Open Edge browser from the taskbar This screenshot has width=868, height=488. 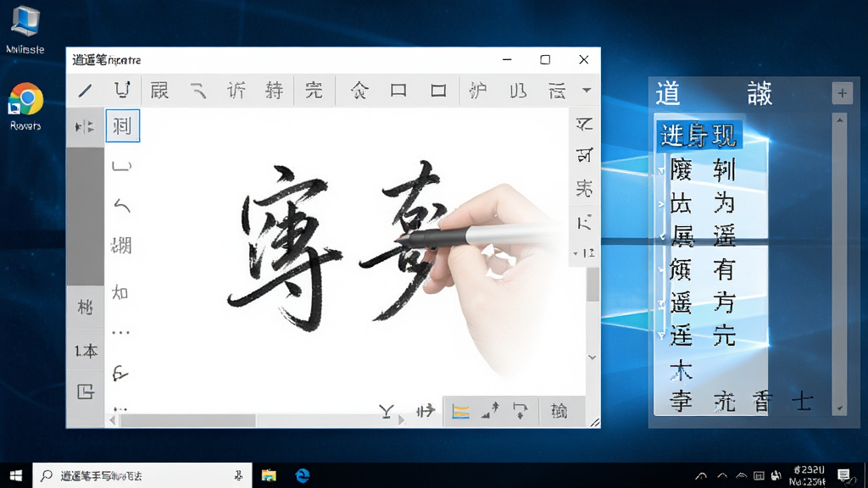303,475
